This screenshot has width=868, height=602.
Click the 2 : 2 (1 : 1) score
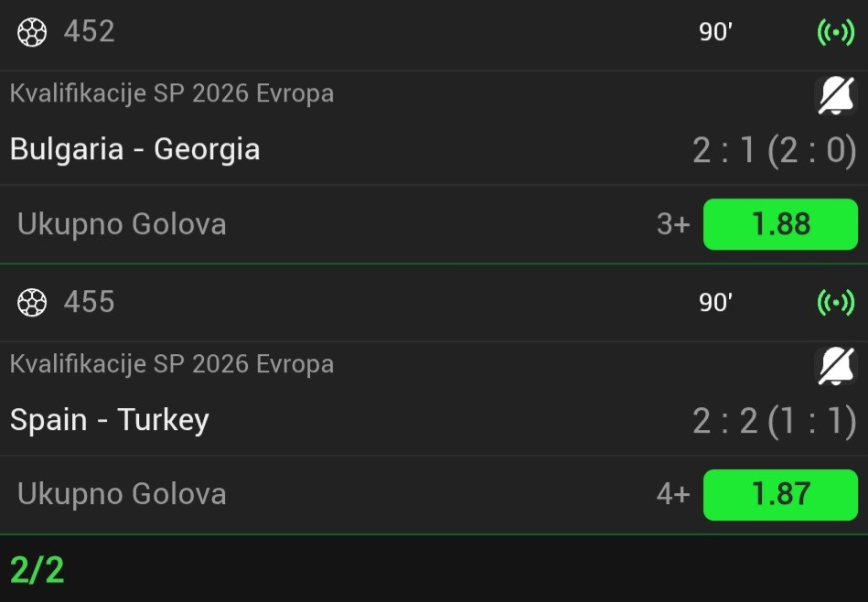[x=774, y=421]
